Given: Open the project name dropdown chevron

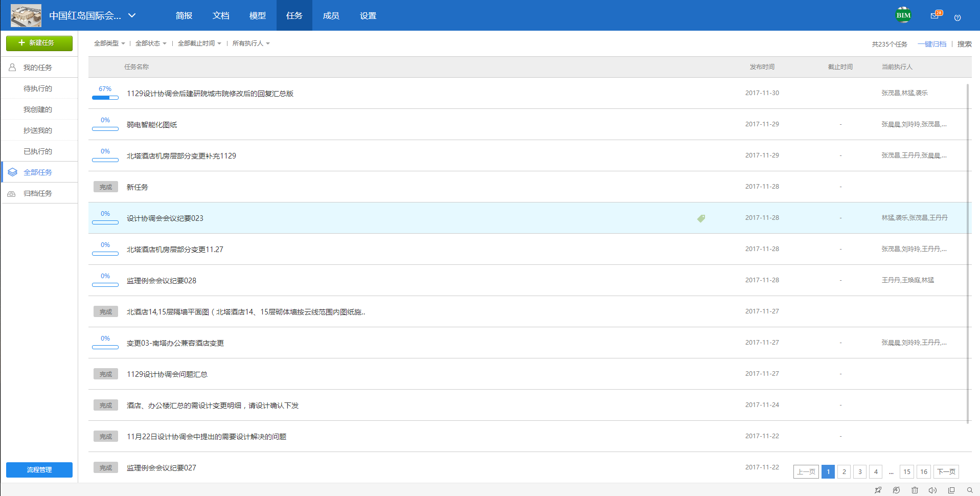Looking at the screenshot, I should point(132,15).
